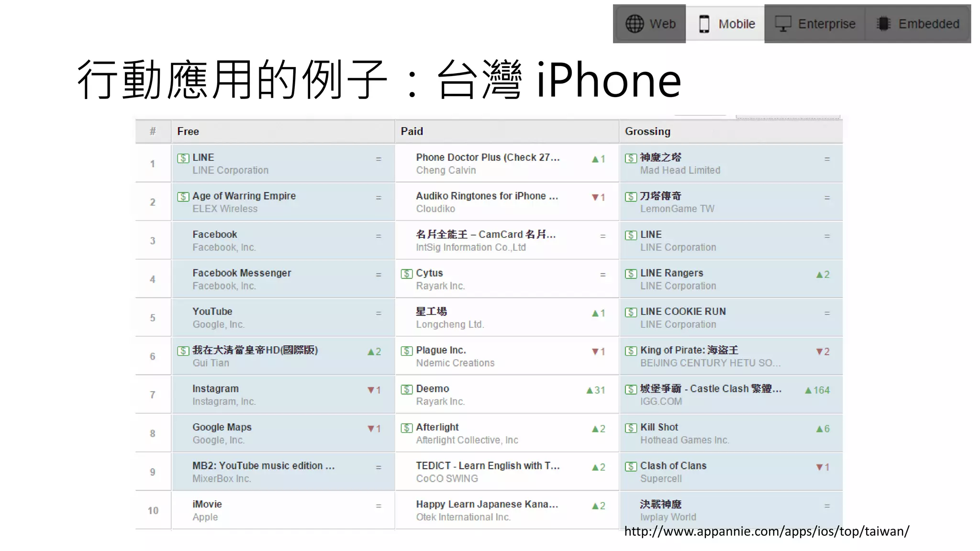The height and width of the screenshot is (551, 980).
Task: Open Facebook app in Free list
Action: click(215, 234)
